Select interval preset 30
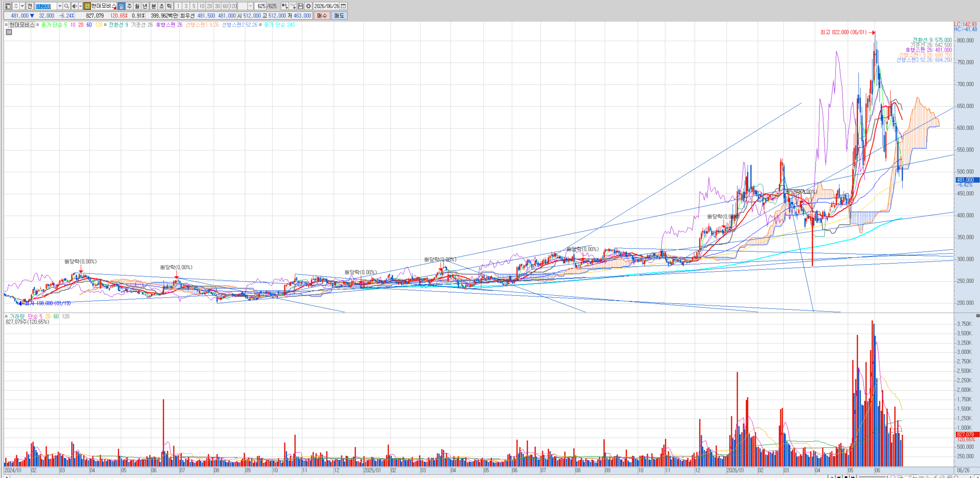980x478 pixels. [217, 6]
